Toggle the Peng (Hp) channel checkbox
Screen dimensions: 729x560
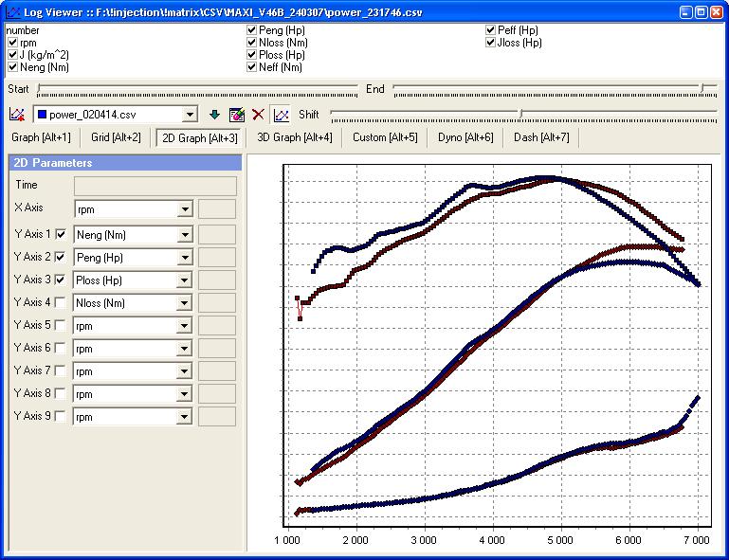[x=251, y=30]
